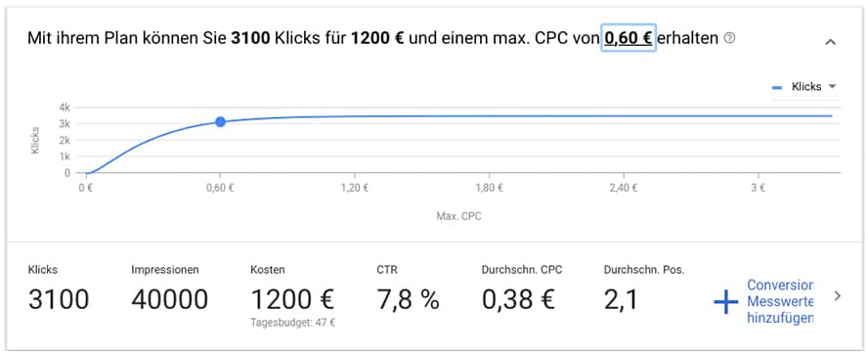Edit the max. CPC 0,60 € field

pos(629,38)
